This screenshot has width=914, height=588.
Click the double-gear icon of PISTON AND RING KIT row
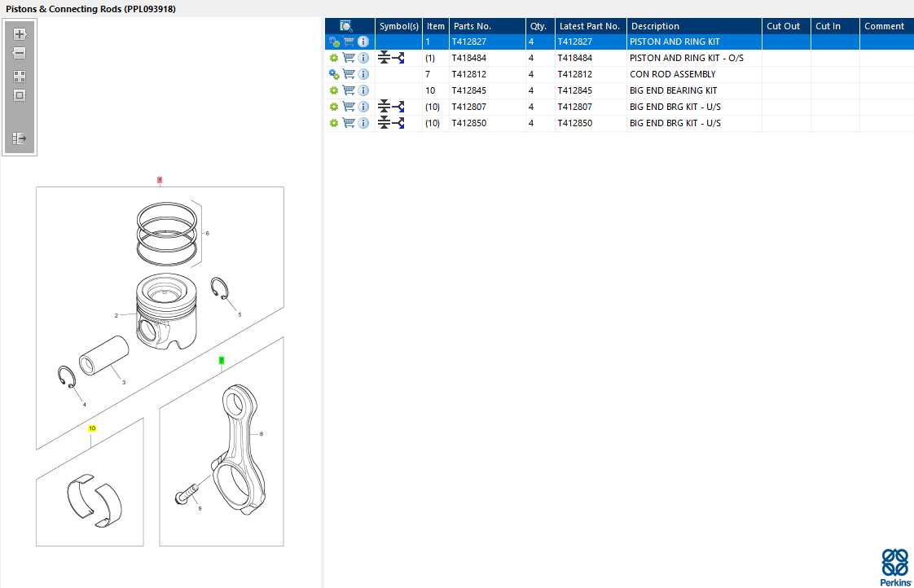tap(333, 42)
